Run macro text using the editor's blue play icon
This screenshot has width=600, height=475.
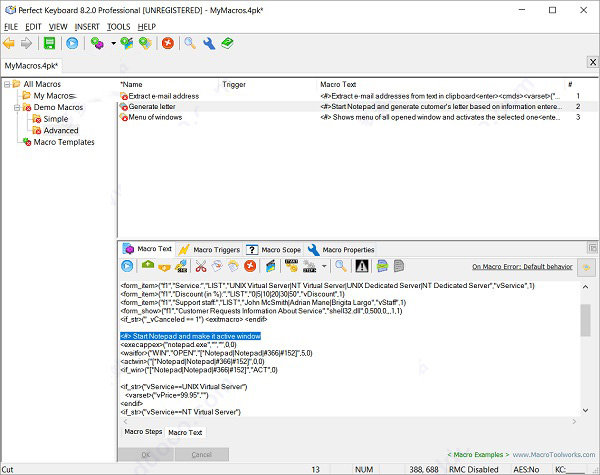coord(127,266)
